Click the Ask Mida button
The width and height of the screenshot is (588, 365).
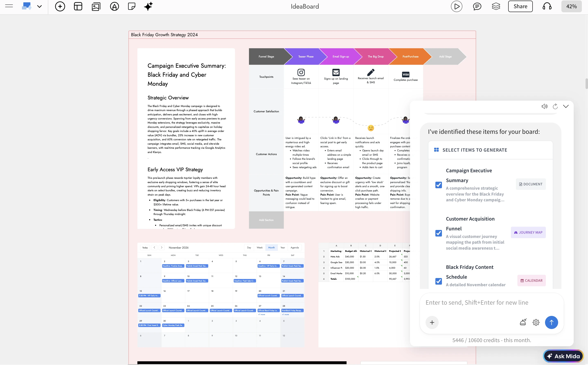tap(563, 356)
